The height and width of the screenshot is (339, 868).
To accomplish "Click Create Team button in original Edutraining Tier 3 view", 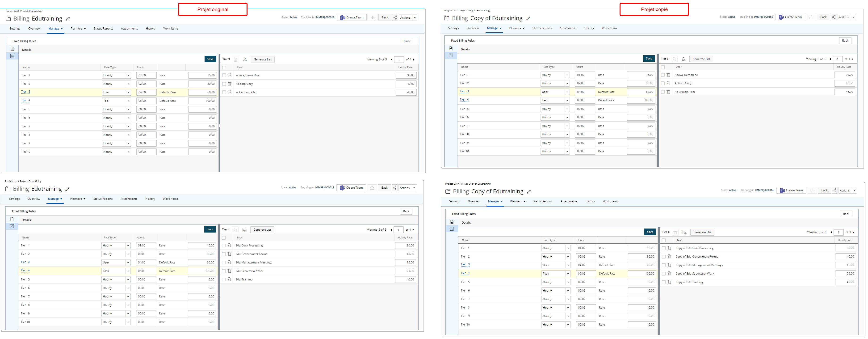I will click(x=352, y=17).
